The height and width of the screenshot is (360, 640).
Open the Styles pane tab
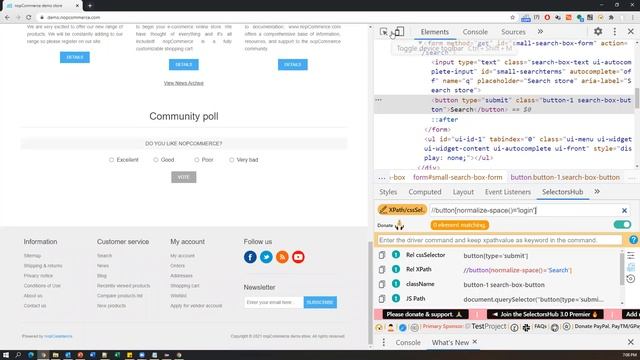tap(388, 192)
